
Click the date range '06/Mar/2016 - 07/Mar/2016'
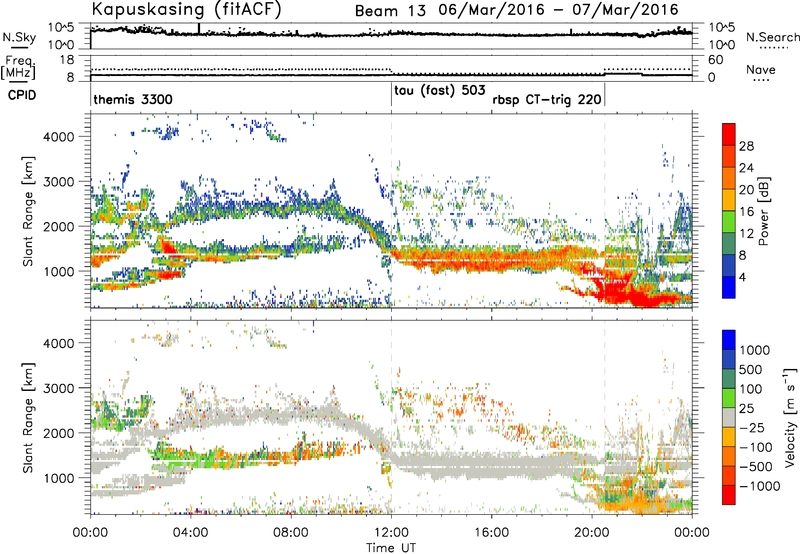[x=558, y=10]
